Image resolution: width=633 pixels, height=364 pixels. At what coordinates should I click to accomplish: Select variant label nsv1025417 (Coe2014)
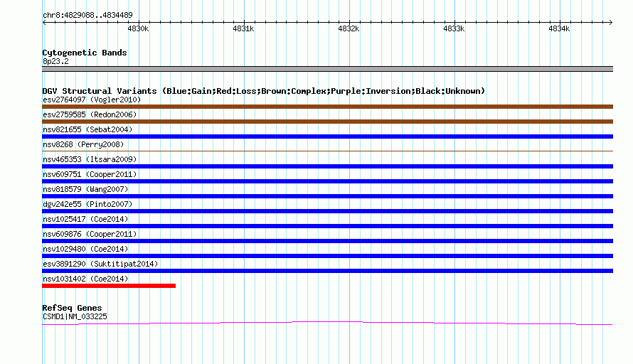tap(85, 219)
